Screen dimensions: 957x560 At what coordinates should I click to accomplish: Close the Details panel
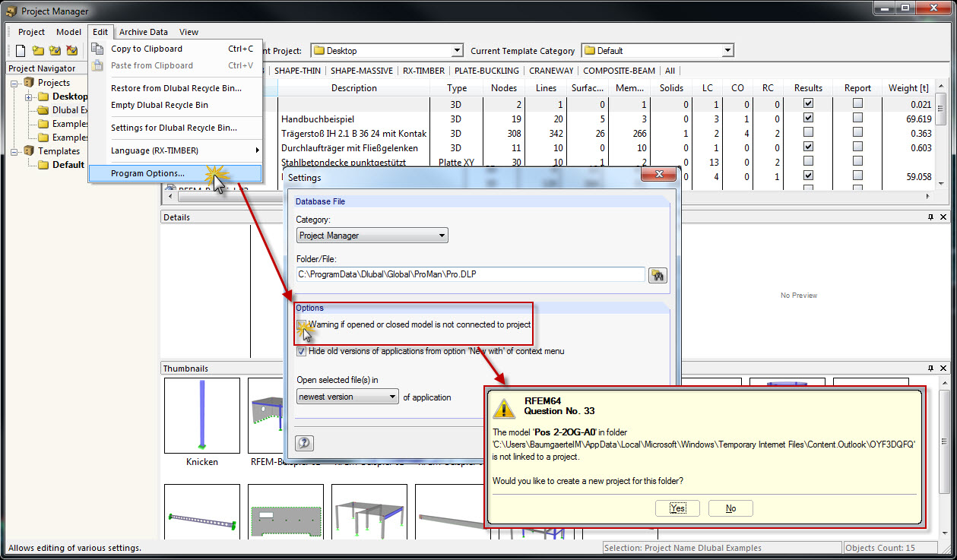943,217
